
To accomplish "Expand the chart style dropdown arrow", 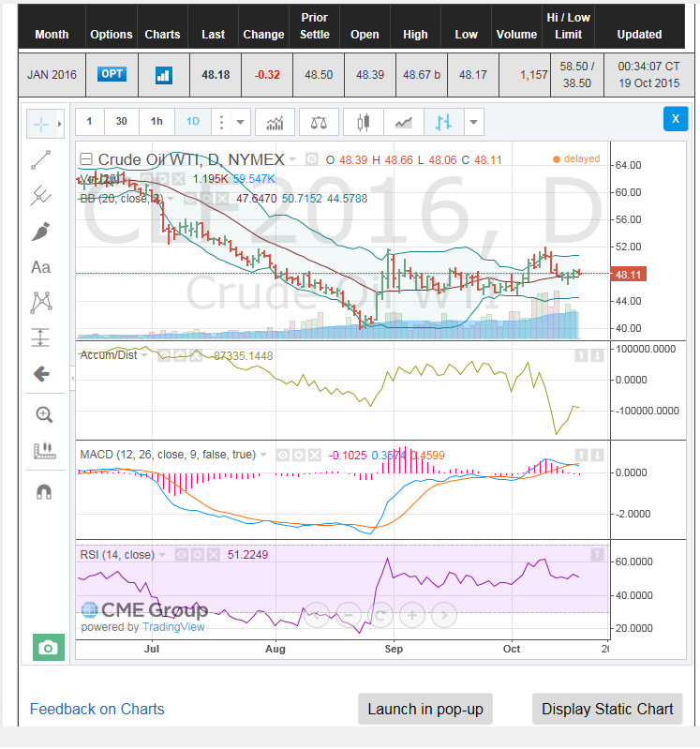I will click(473, 122).
